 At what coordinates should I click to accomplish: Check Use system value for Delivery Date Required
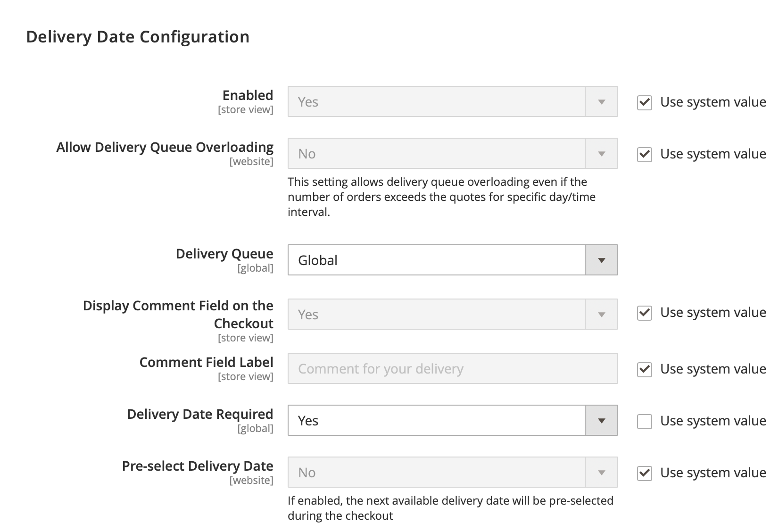pos(644,421)
